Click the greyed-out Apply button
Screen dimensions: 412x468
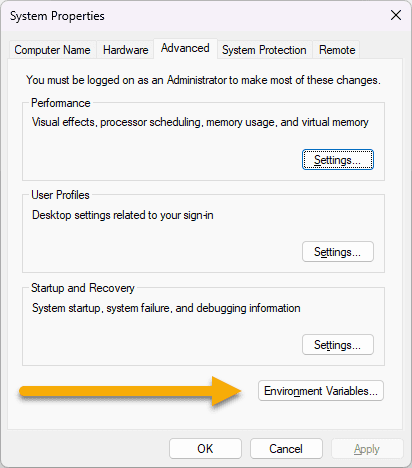point(367,449)
